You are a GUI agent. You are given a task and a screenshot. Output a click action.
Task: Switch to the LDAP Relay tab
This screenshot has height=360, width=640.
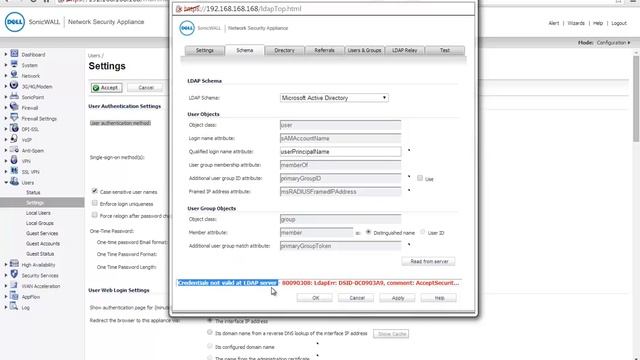pos(404,50)
